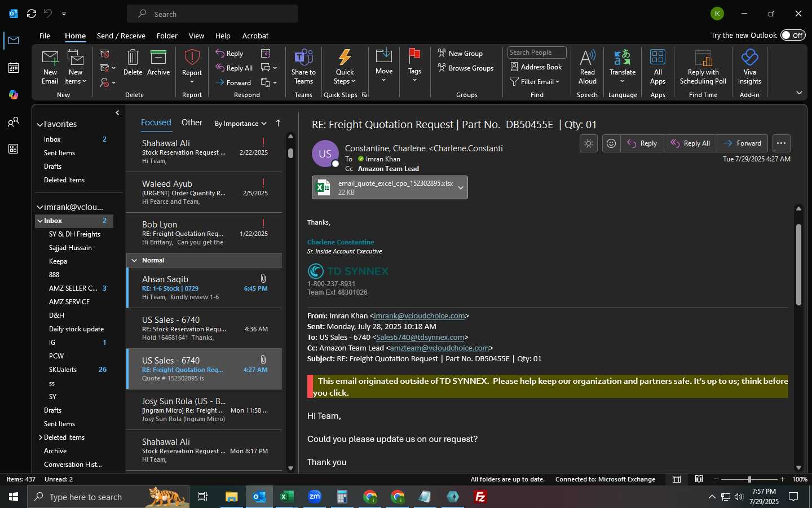The width and height of the screenshot is (812, 508).
Task: Switch to Calendar in left navigation
Action: coord(14,68)
